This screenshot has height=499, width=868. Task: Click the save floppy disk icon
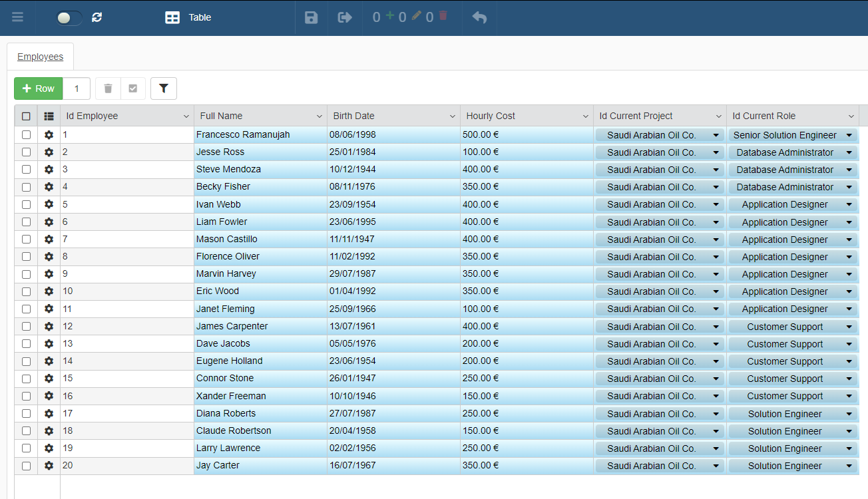click(311, 17)
